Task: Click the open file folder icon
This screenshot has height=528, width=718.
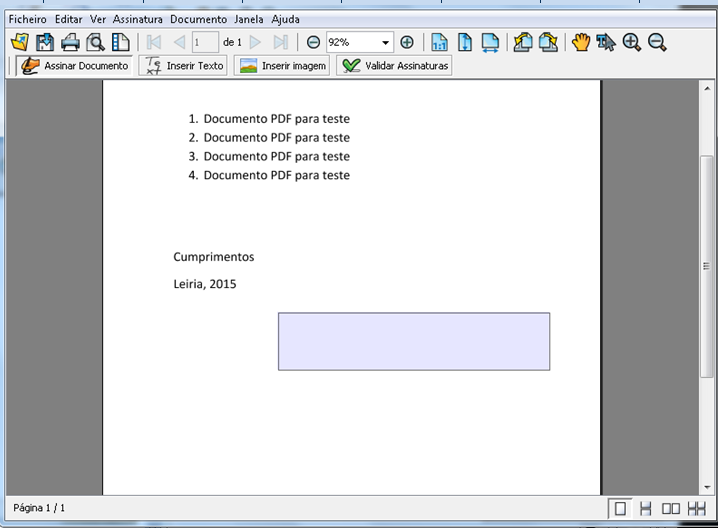Action: tap(20, 42)
